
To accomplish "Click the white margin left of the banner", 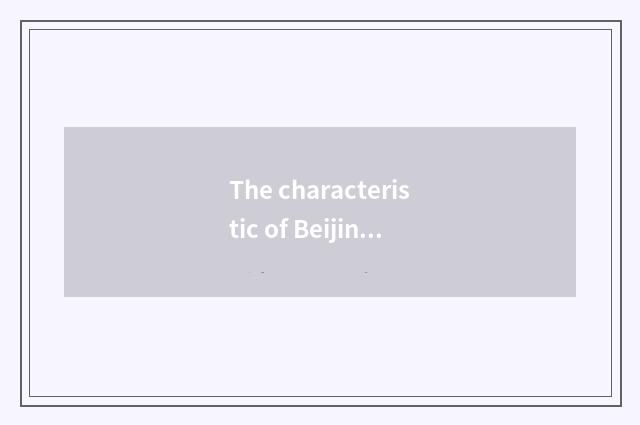I will [x=46, y=212].
